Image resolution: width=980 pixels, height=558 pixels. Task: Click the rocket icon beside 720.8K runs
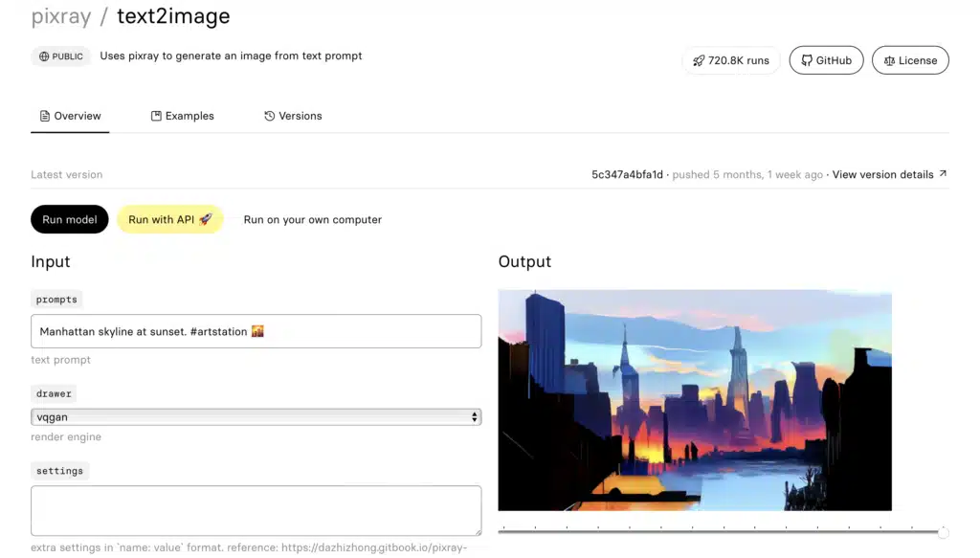(x=699, y=60)
